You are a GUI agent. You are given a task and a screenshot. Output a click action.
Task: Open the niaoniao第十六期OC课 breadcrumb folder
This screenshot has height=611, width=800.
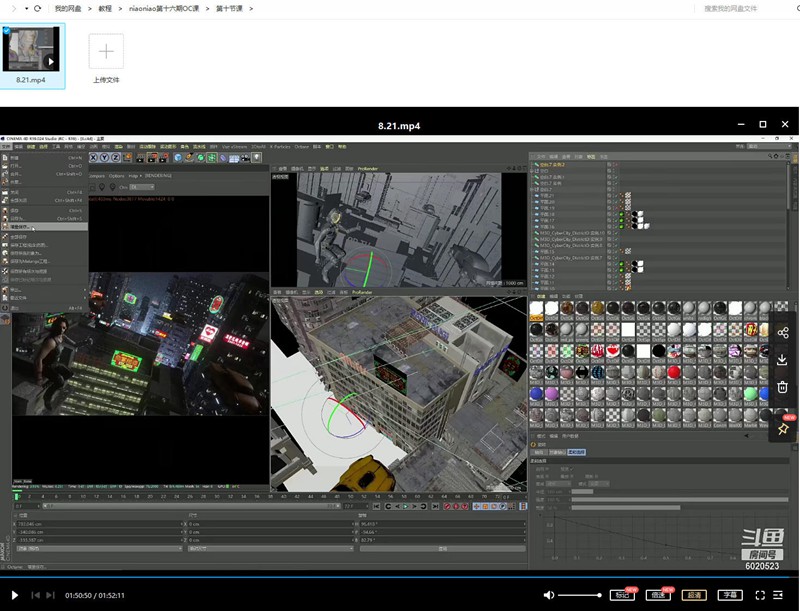(x=164, y=8)
